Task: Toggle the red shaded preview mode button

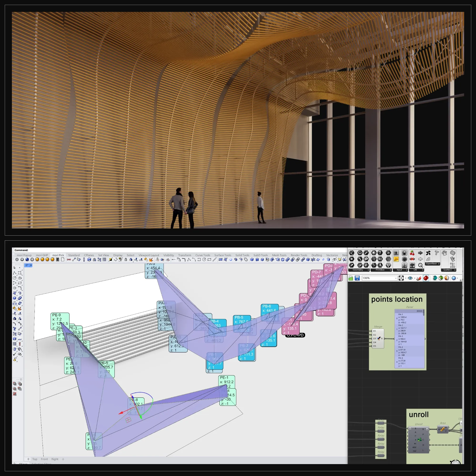Action: coord(426,278)
